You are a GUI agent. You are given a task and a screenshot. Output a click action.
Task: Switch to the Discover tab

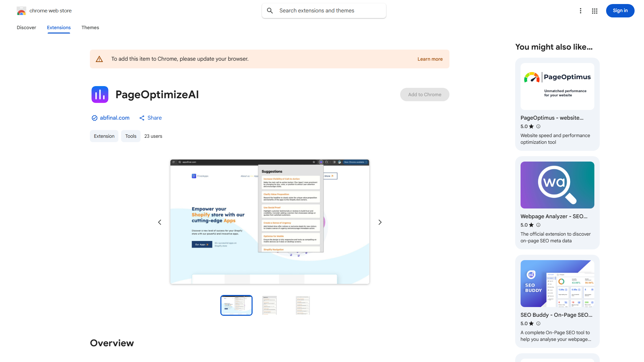(26, 27)
